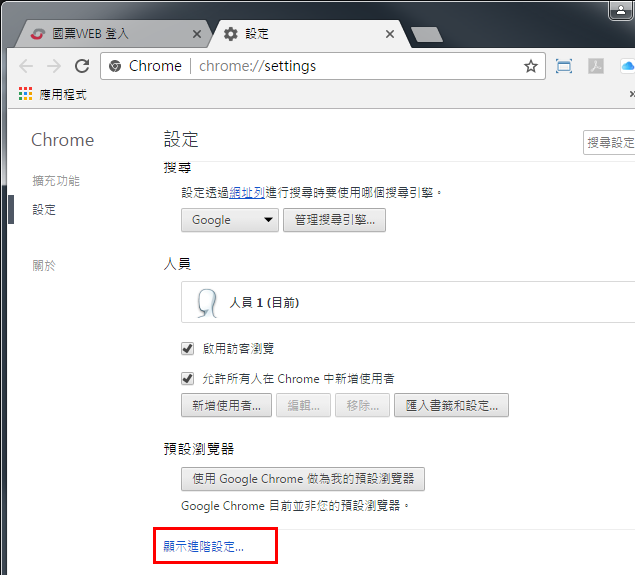
Task: Click the Chrome site info icon in address bar
Action: [115, 66]
